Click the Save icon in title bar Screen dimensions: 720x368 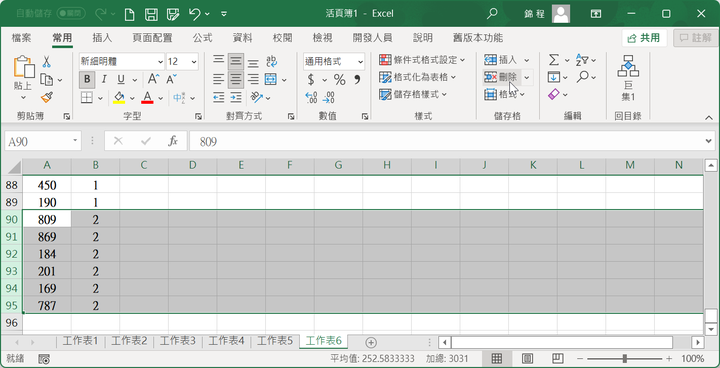click(x=151, y=14)
